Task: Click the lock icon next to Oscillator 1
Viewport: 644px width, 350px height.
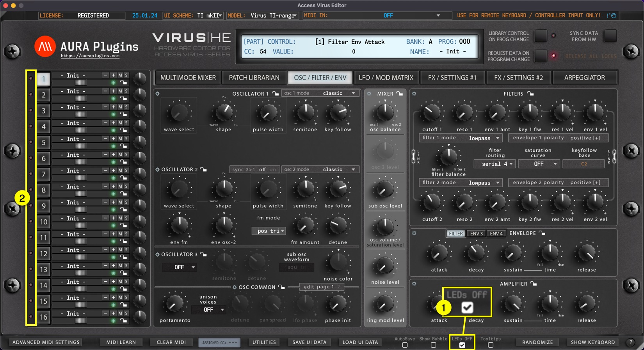Action: tap(276, 94)
